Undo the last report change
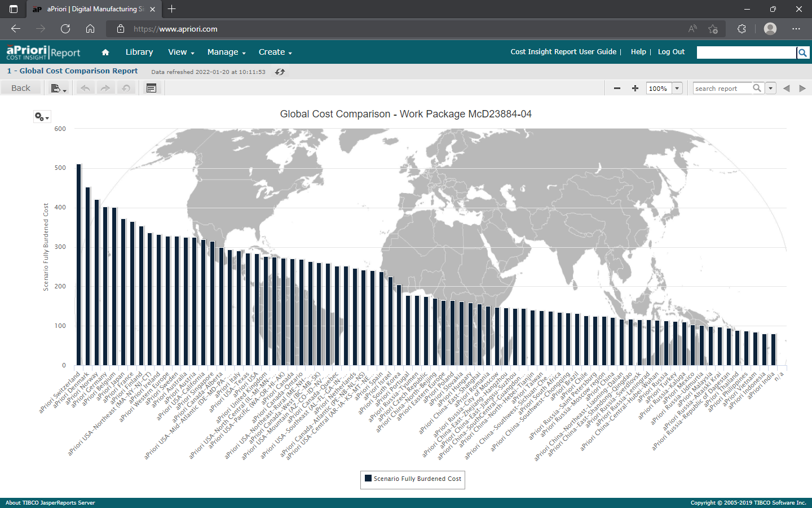Viewport: 812px width, 508px height. 85,88
